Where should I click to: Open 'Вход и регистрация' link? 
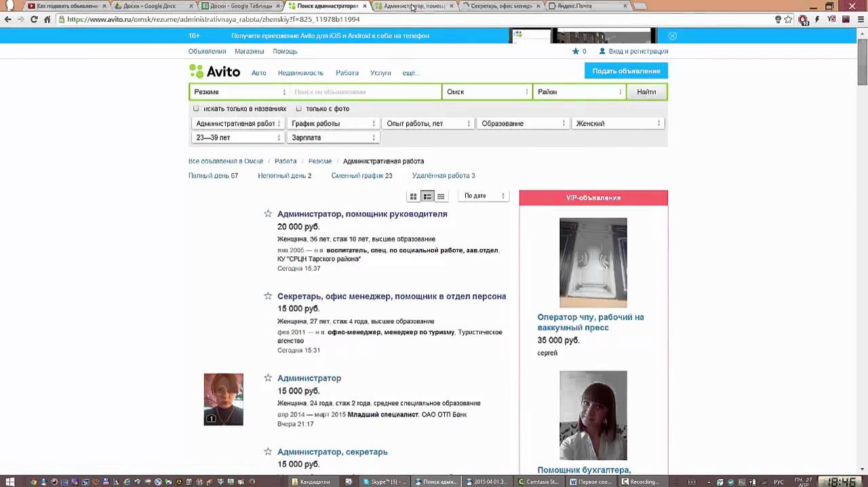click(638, 52)
